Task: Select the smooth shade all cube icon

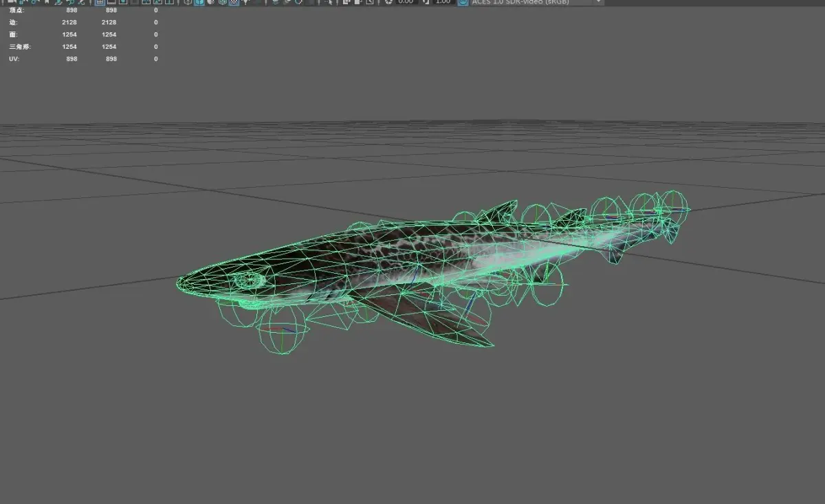Action: coord(199,3)
